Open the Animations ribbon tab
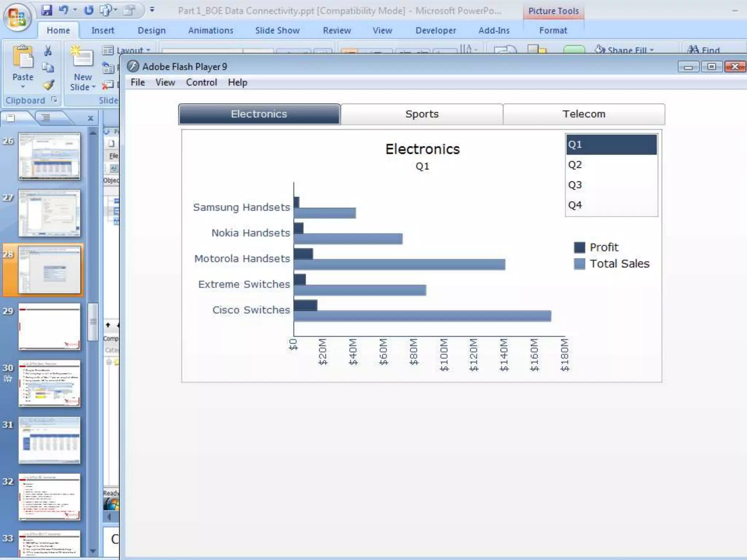Screen dimensions: 747x560 pos(211,30)
